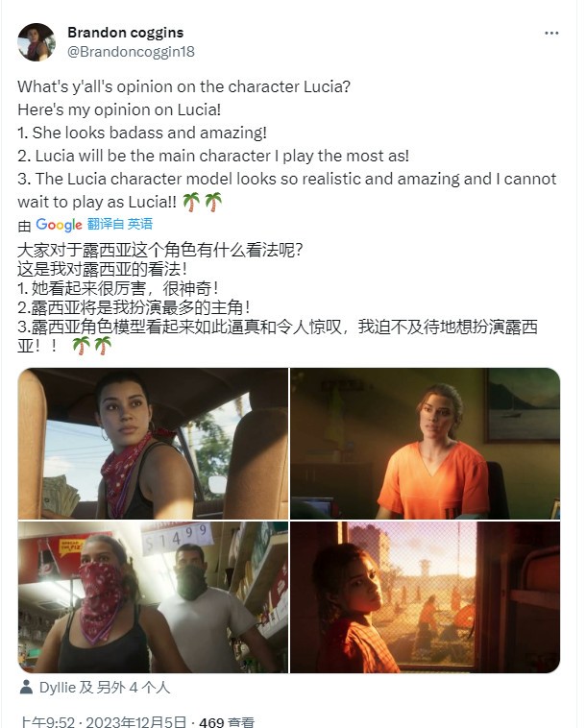The height and width of the screenshot is (728, 586).
Task: Click Dyllie 及另外 4 个人 tagged people
Action: (x=105, y=688)
